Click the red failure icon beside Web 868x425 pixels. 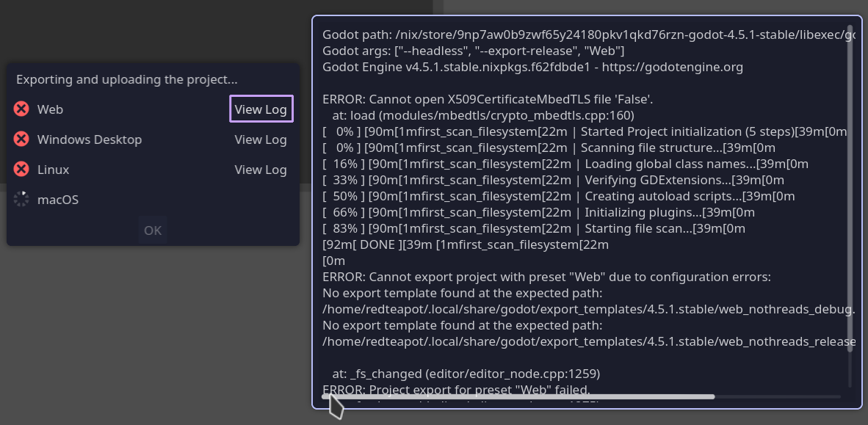tap(21, 109)
